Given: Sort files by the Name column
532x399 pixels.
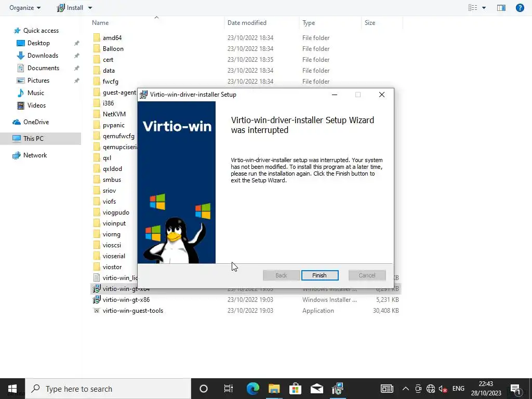Looking at the screenshot, I should [100, 23].
